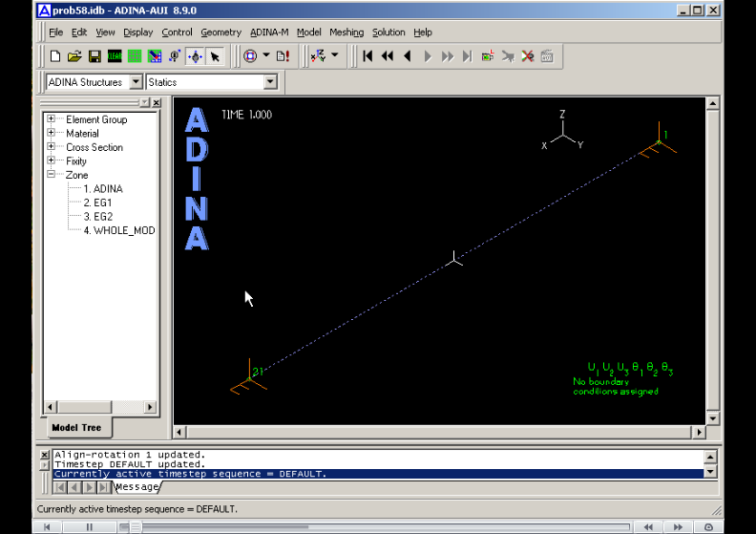The width and height of the screenshot is (756, 534).
Task: Click the graphics window scroll up arrow
Action: click(x=713, y=103)
